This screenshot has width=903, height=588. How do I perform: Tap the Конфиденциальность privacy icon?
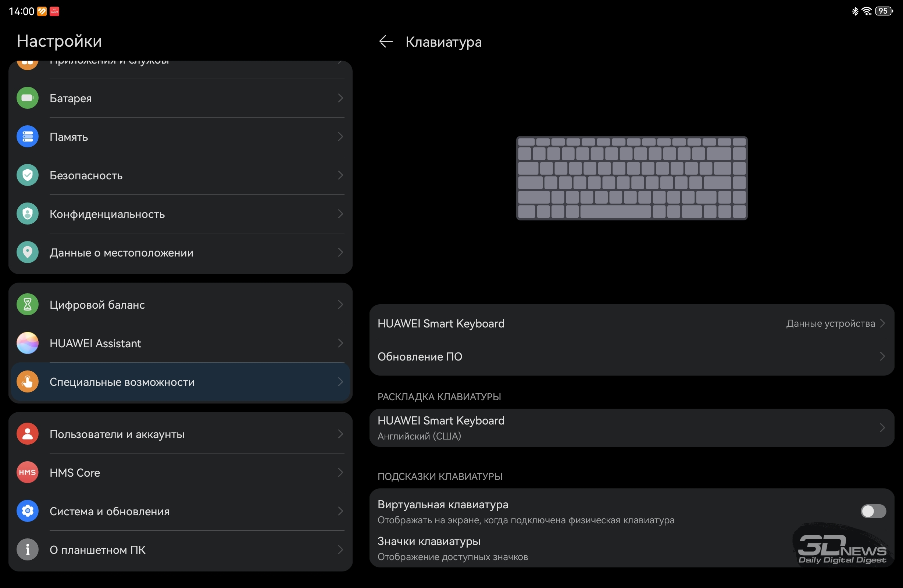coord(27,214)
